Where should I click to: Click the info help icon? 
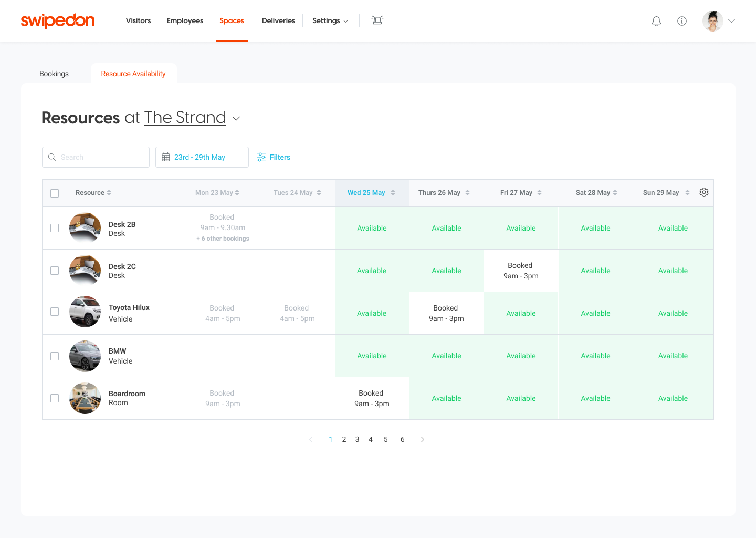682,20
